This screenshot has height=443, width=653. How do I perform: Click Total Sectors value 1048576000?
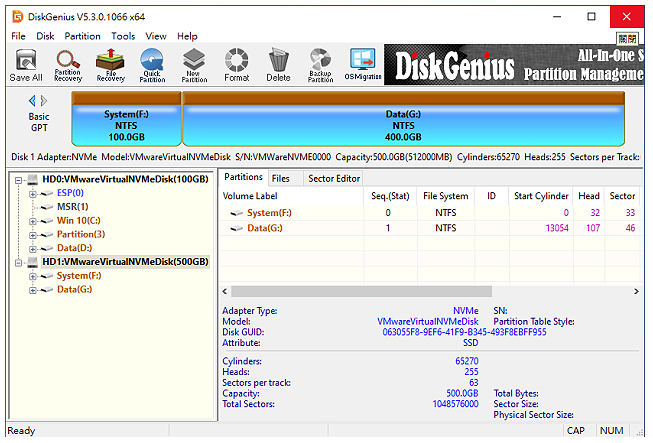pos(455,404)
